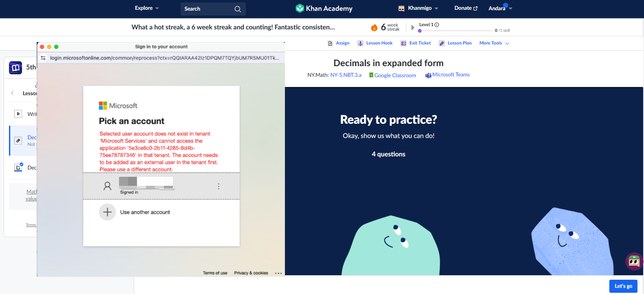Click the video play icon in sidebar
Screen dimensions: 644x294
pos(18,114)
